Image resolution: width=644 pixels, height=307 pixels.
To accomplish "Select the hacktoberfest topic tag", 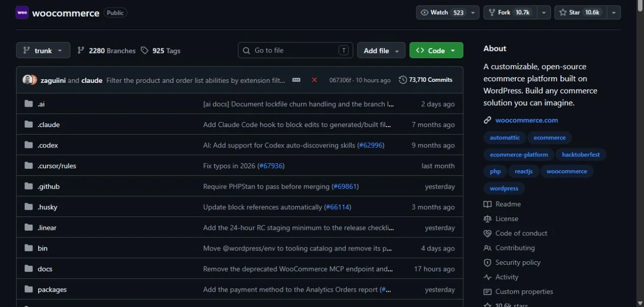I will (581, 155).
